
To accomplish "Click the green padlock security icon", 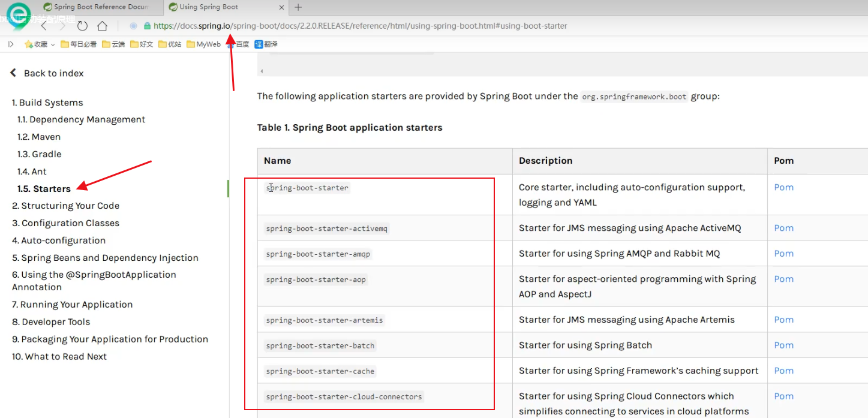I will [147, 26].
